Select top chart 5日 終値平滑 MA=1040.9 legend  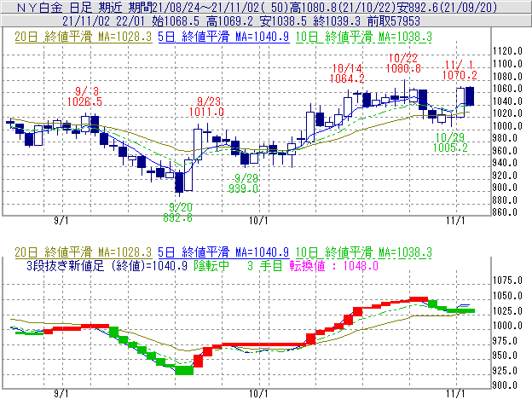click(x=223, y=37)
